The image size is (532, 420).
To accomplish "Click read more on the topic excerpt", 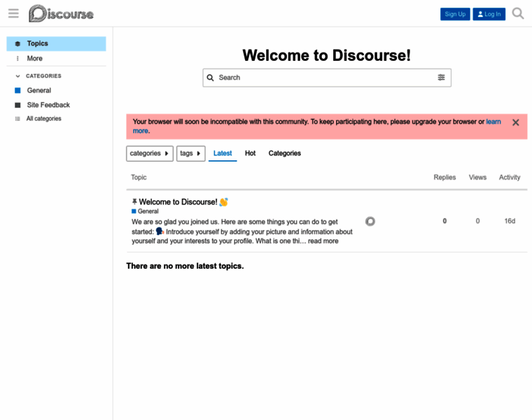I will point(323,241).
